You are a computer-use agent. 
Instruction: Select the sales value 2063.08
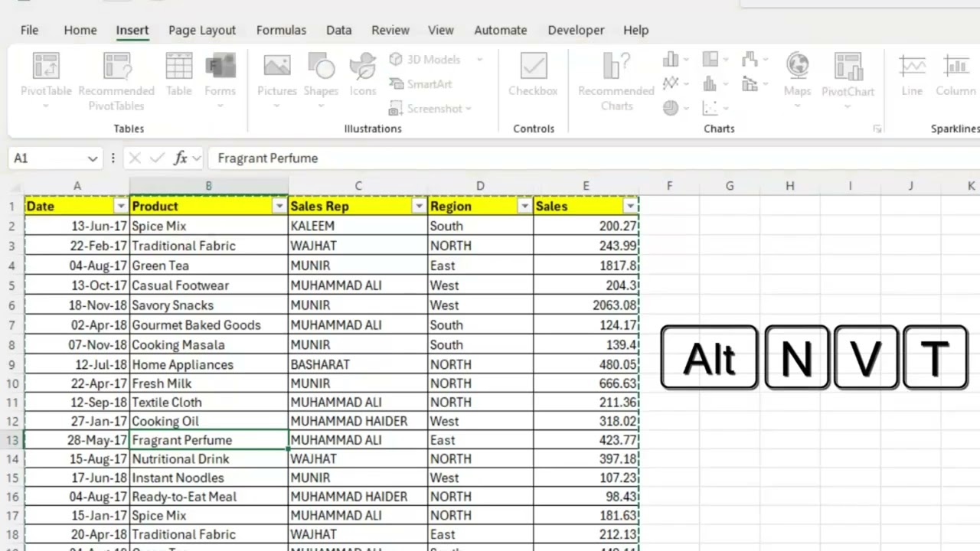pyautogui.click(x=586, y=305)
